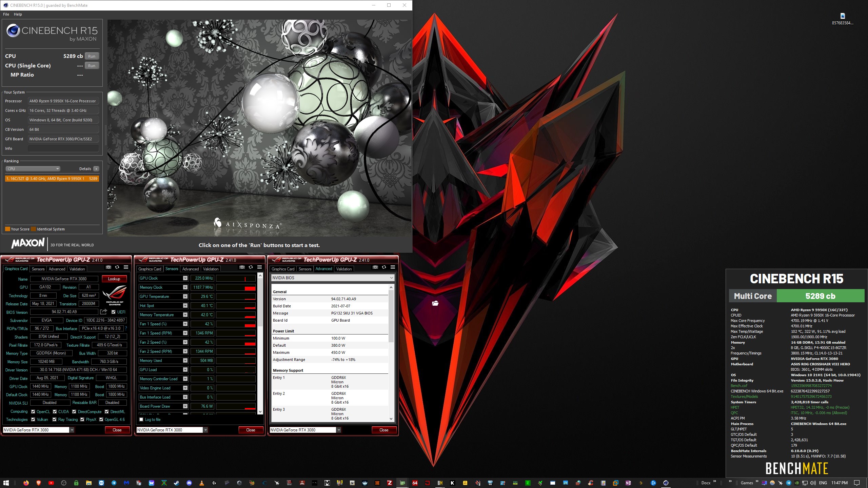Image resolution: width=868 pixels, height=488 pixels.
Task: Open hamburger menu in GPU-Z Graphics Card window
Action: (x=126, y=267)
